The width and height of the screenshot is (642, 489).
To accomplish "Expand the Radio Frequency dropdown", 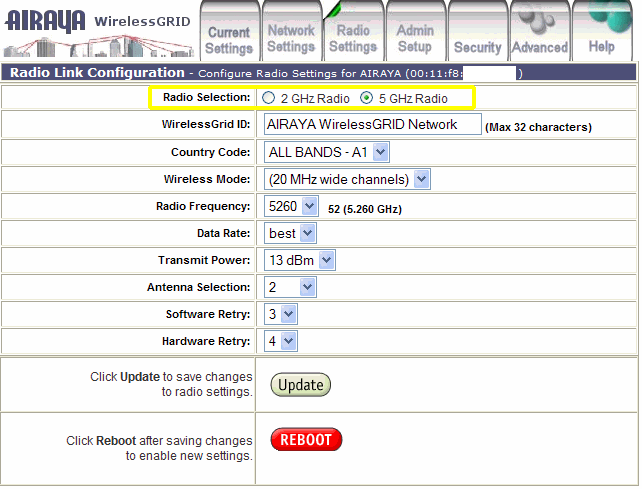I will [291, 206].
